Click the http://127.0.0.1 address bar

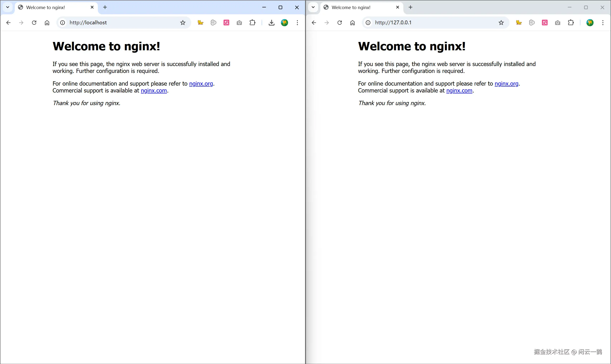430,23
